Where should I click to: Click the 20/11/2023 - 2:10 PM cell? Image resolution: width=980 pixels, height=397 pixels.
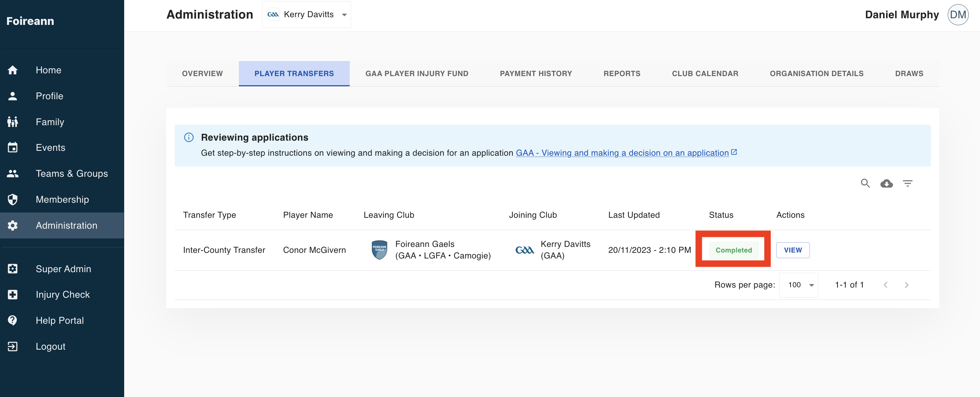(649, 250)
